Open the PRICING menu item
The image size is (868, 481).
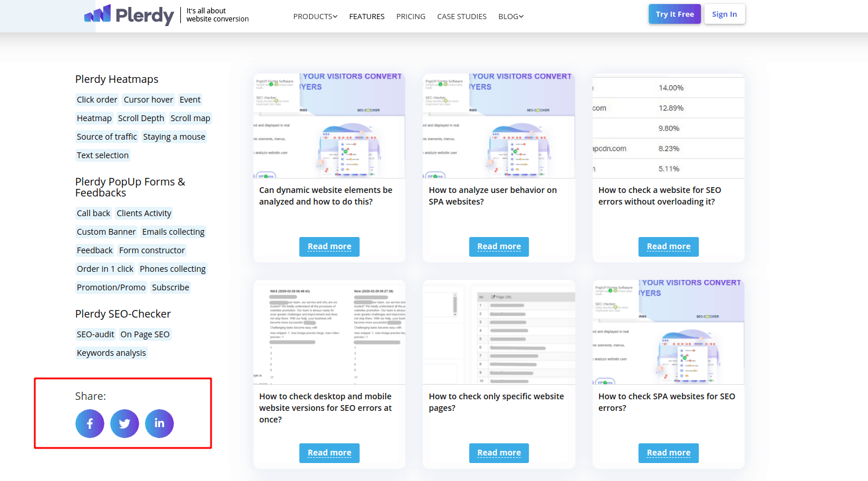pos(411,16)
